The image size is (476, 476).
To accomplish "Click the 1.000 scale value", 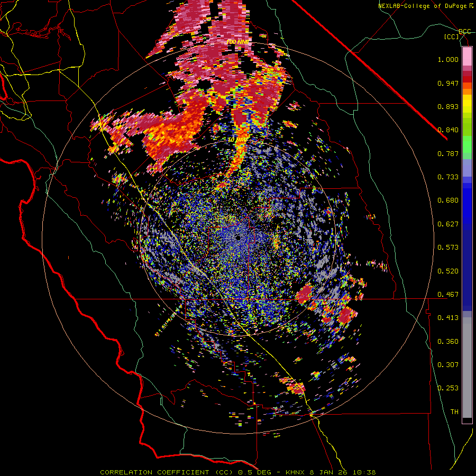I will point(448,59).
